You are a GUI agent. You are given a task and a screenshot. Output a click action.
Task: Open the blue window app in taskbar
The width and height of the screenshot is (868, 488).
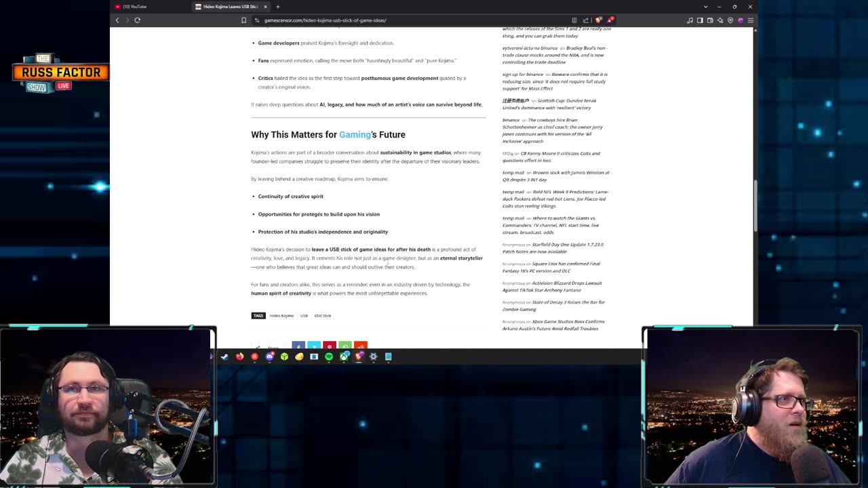click(x=314, y=357)
